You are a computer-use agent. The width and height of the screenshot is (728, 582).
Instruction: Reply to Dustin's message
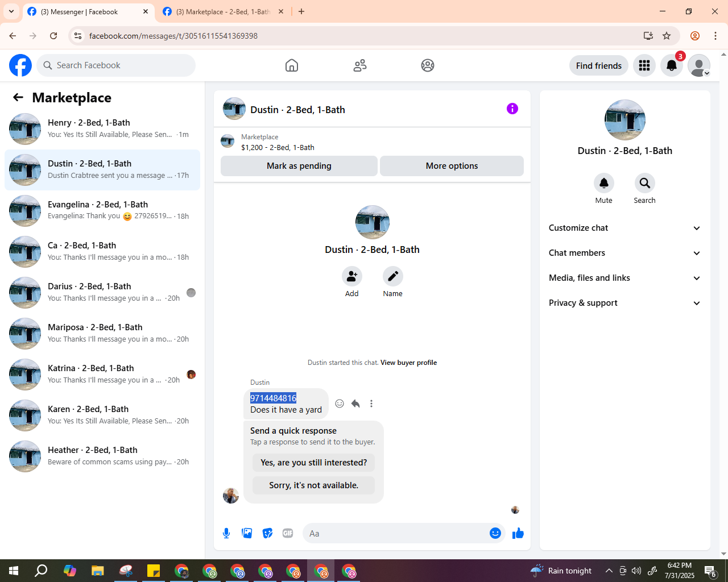pos(355,404)
